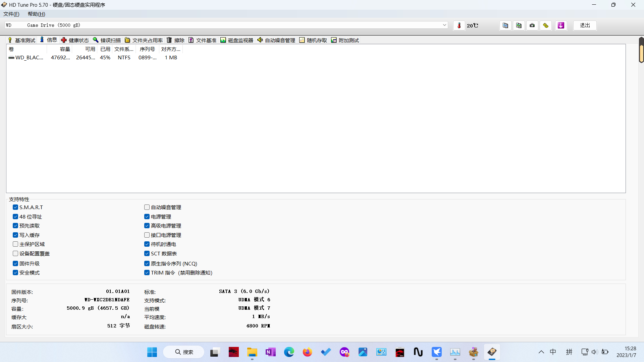
Task: Open the 文件夹占用率 tab
Action: [x=144, y=40]
